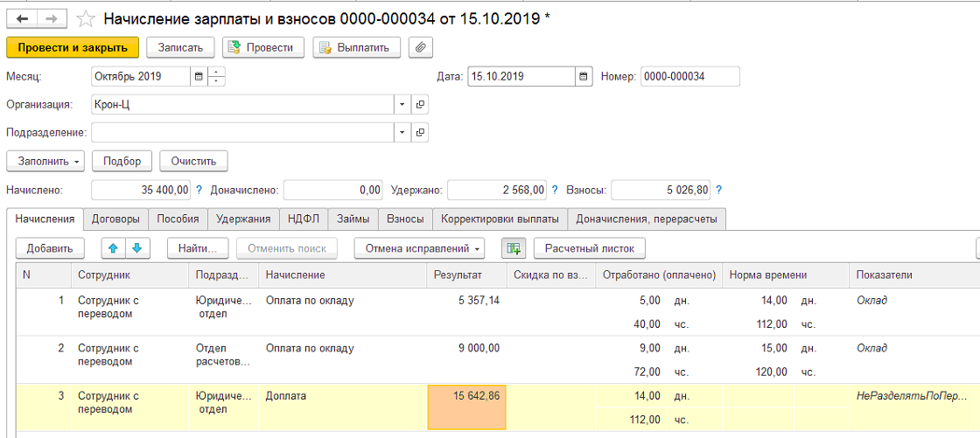This screenshot has height=438, width=980.
Task: Toggle detailed calculation view table icon
Action: 514,248
